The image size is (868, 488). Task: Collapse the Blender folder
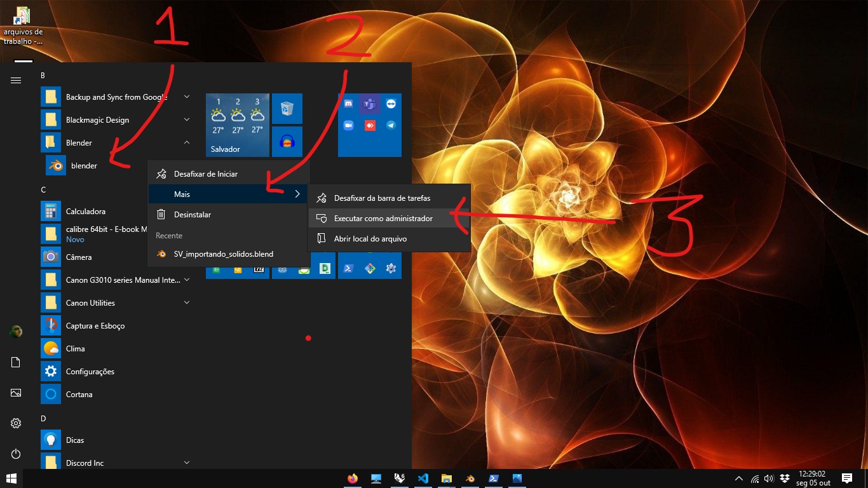pyautogui.click(x=187, y=143)
